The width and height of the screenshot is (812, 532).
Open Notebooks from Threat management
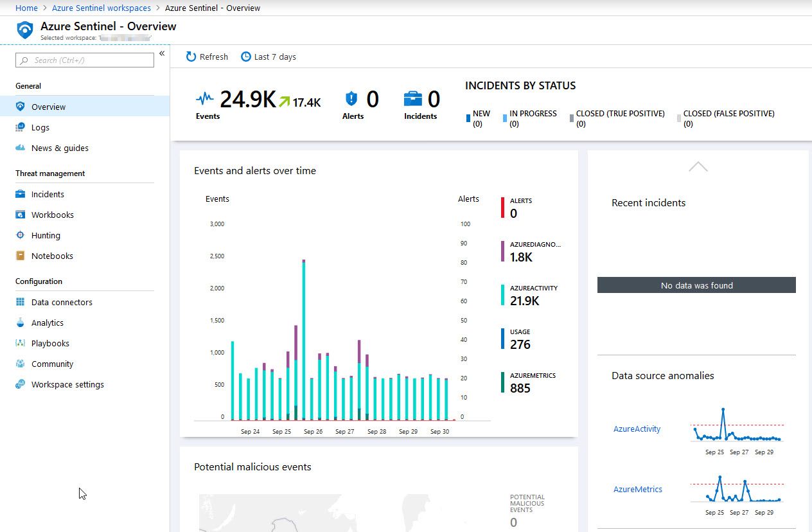coord(51,256)
